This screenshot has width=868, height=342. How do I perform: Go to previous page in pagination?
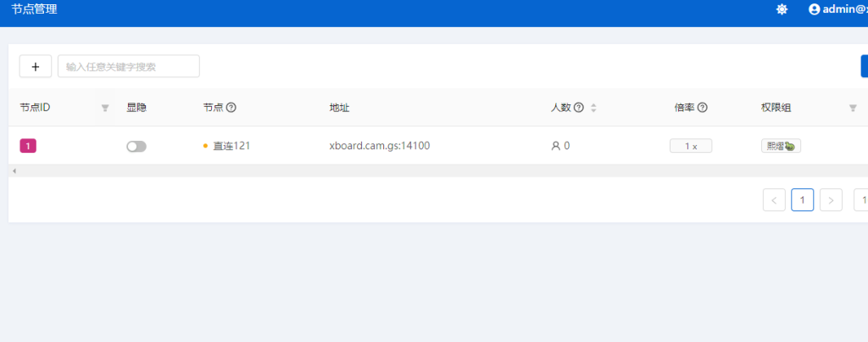pyautogui.click(x=774, y=200)
